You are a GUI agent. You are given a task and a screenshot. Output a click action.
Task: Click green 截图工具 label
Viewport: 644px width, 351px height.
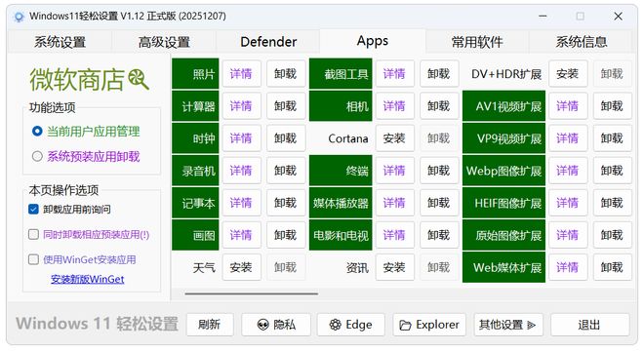[x=341, y=74]
